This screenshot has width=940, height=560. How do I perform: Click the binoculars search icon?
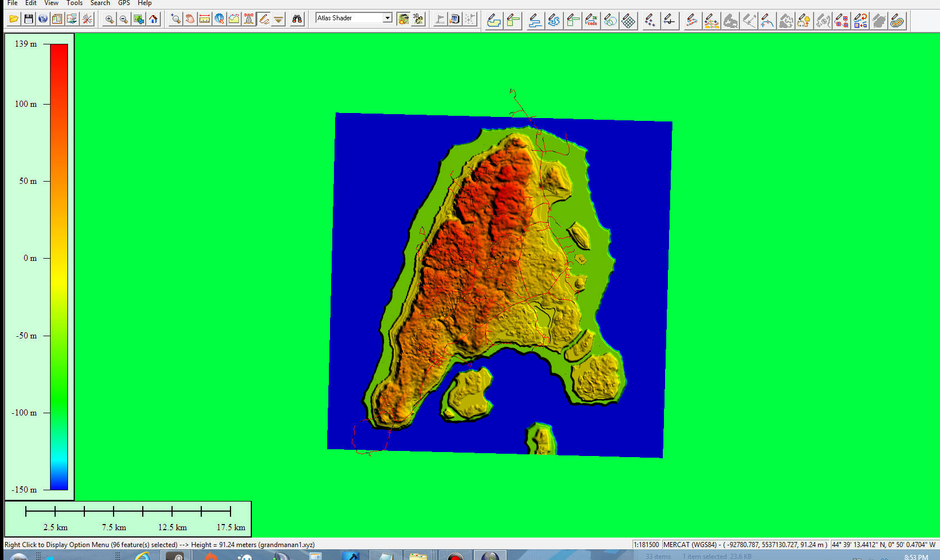tap(297, 19)
